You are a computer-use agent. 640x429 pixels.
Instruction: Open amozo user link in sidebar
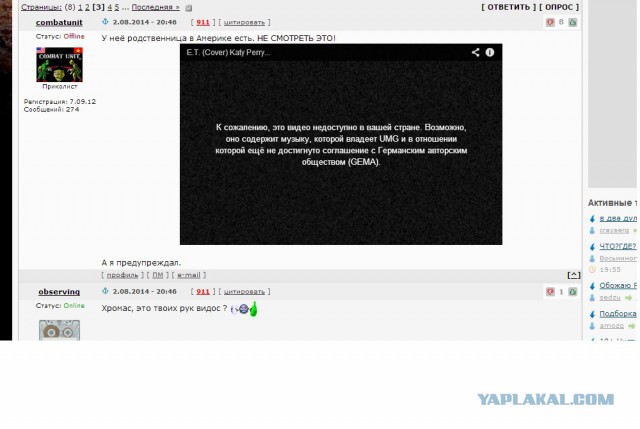click(611, 326)
